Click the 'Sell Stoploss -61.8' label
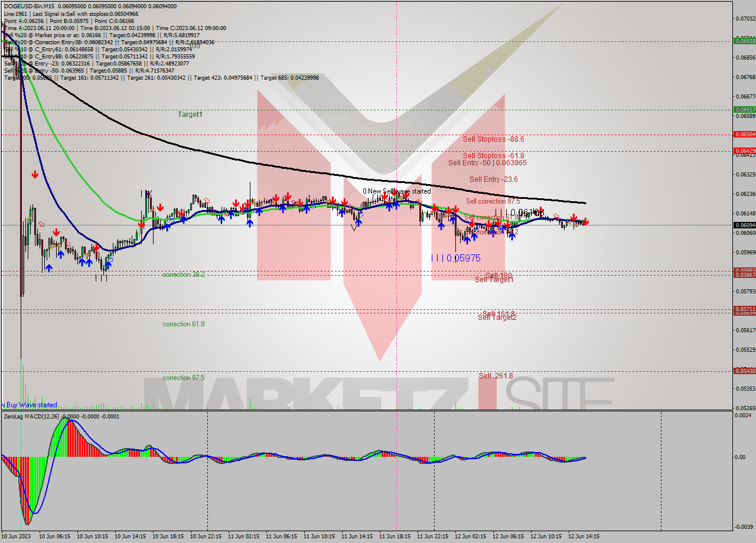The width and height of the screenshot is (756, 543). point(493,156)
